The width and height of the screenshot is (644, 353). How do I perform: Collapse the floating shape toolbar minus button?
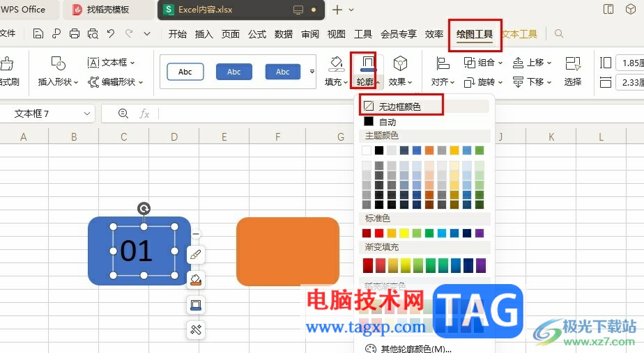click(x=196, y=235)
